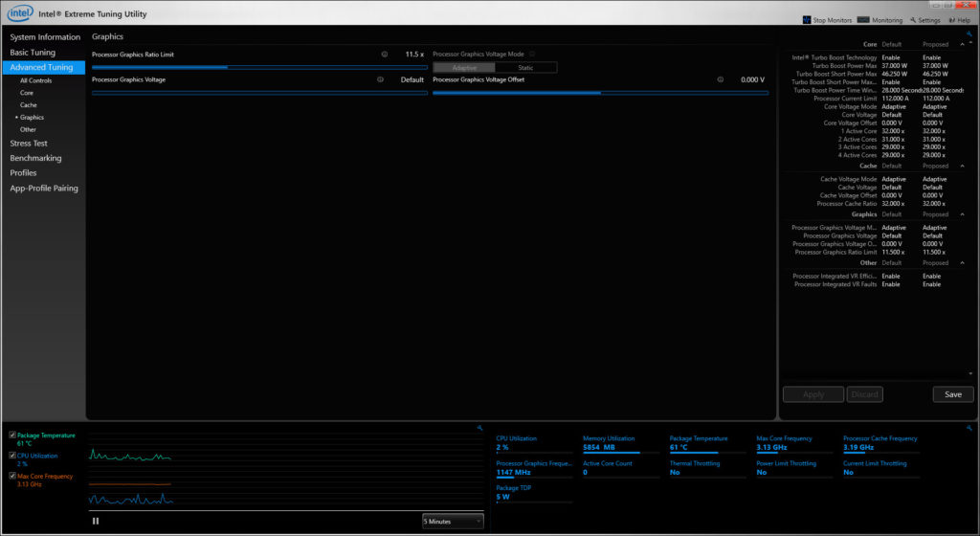Select Advanced Tuning in sidebar
This screenshot has height=536, width=980.
click(x=43, y=67)
